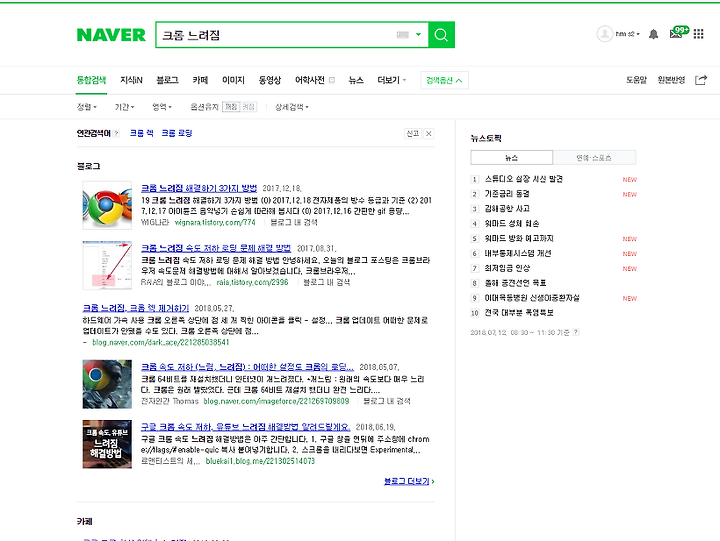Click the user profile avatar
This screenshot has width=720, height=541.
tap(605, 34)
